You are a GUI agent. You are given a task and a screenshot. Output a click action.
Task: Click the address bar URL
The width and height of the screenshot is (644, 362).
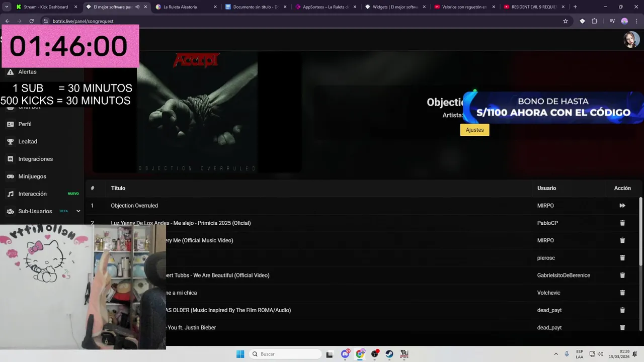(84, 21)
